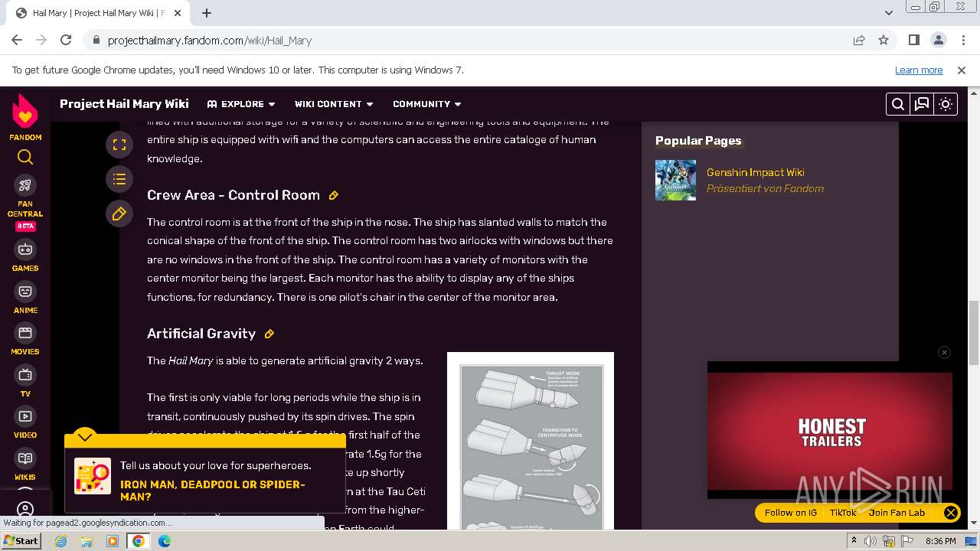This screenshot has height=551, width=980.
Task: Edit the page using the pencil icon
Action: (119, 214)
